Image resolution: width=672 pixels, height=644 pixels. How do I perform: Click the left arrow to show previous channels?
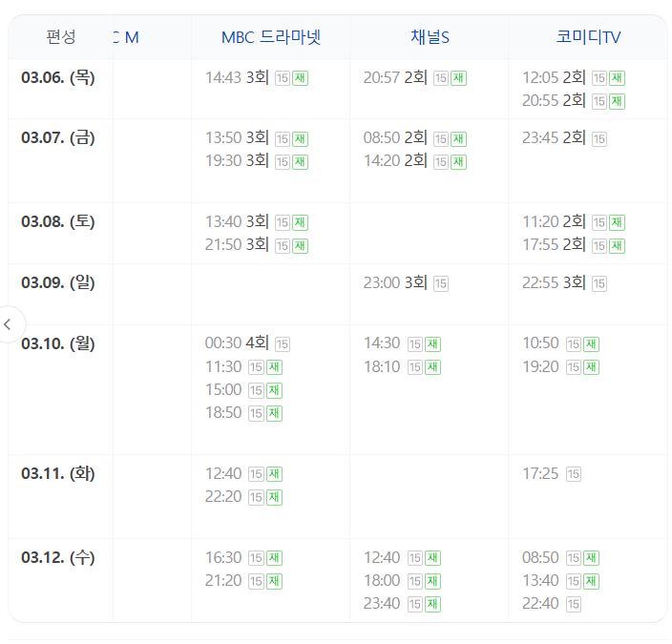pos(8,324)
